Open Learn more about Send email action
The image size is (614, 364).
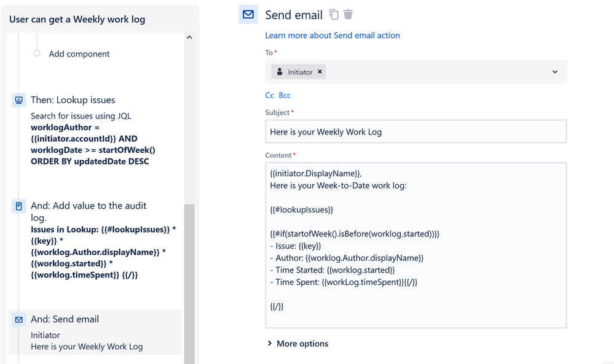[x=332, y=36]
